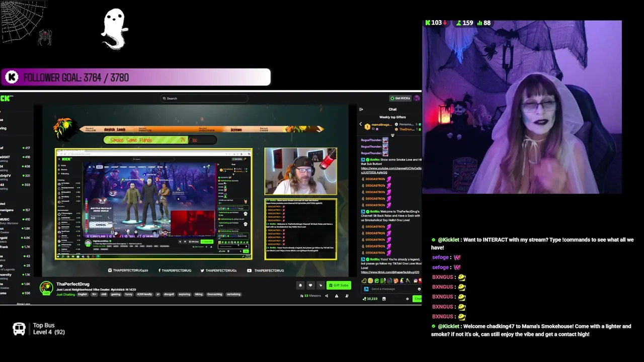Click the icon right of the report triangle
644x362 pixels.
[x=347, y=296]
